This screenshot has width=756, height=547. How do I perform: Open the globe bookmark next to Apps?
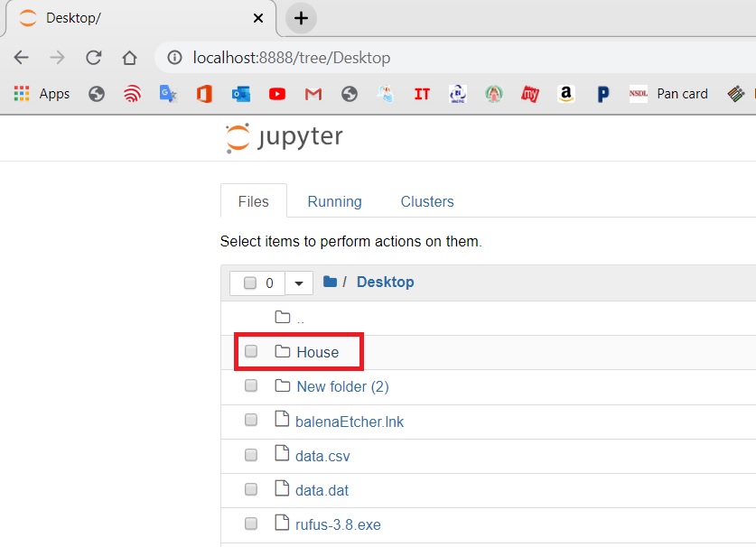(97, 94)
